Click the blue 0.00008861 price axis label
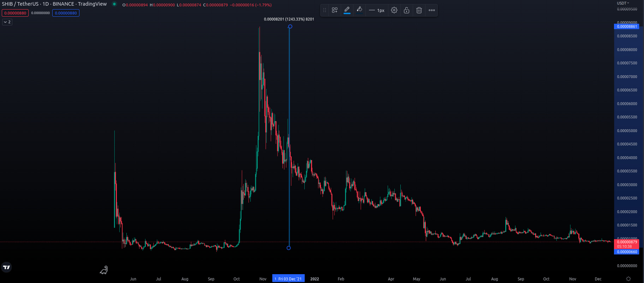 point(627,26)
